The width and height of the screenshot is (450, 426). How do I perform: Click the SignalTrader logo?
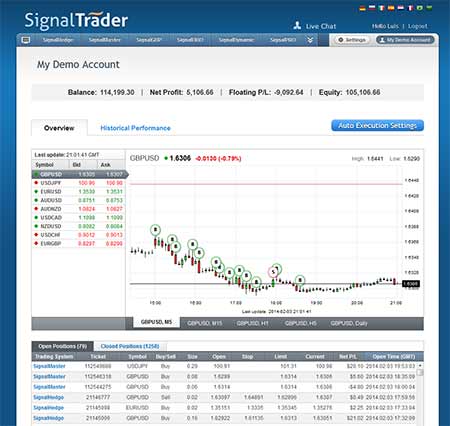click(x=76, y=20)
